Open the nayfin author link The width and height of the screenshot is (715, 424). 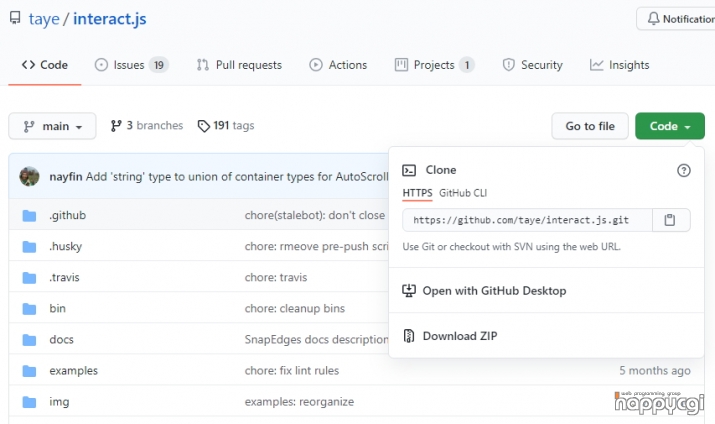pyautogui.click(x=66, y=176)
